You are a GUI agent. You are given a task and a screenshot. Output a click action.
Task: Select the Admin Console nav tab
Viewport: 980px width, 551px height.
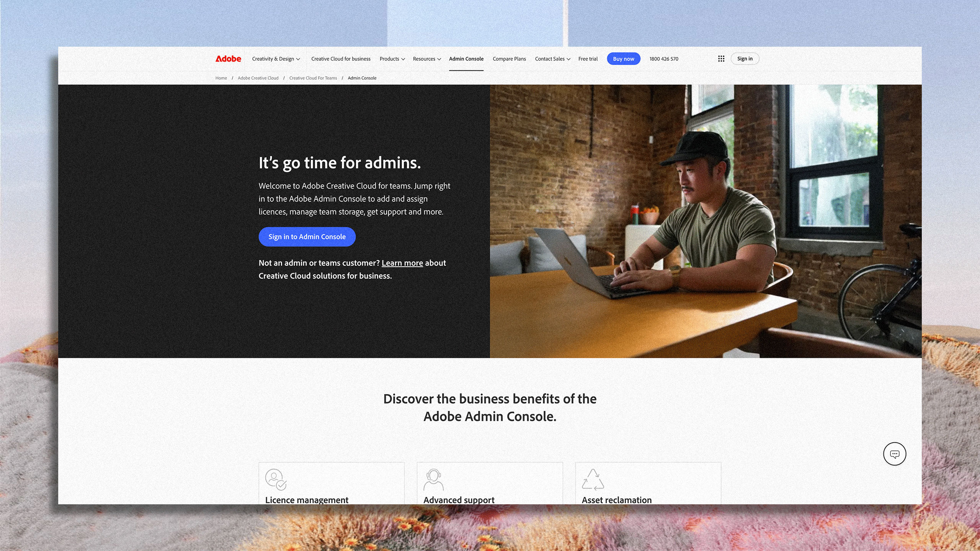(466, 59)
